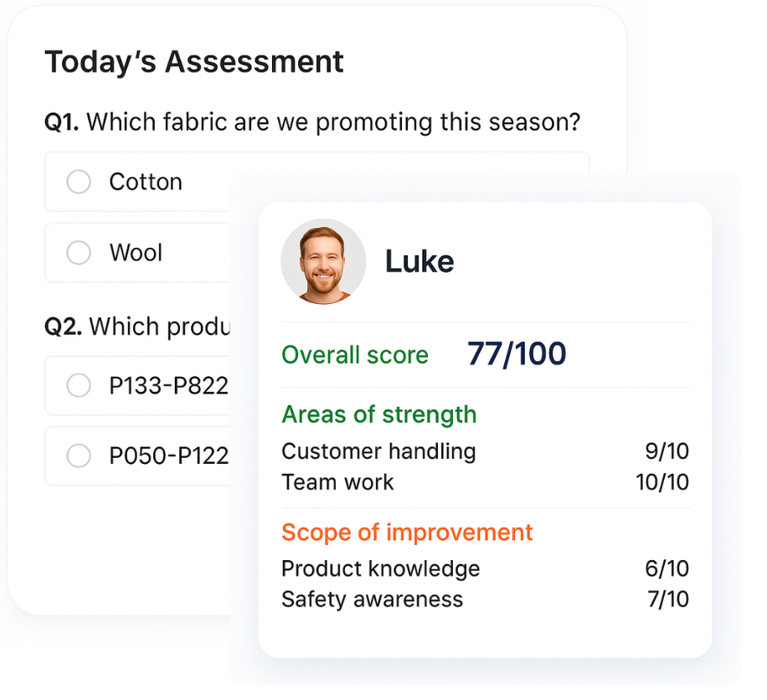767x700 pixels.
Task: Select the Cotton radio button
Action: [79, 182]
